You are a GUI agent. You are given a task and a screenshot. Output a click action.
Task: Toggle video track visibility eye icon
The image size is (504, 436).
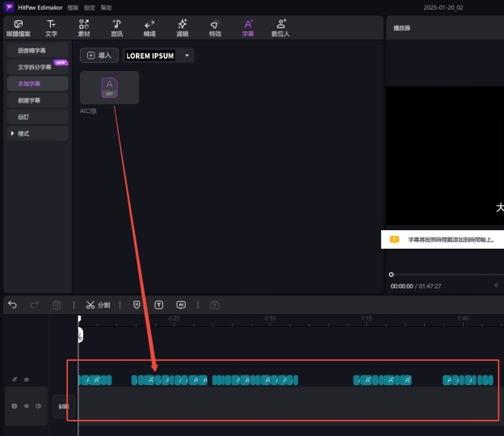coord(26,406)
